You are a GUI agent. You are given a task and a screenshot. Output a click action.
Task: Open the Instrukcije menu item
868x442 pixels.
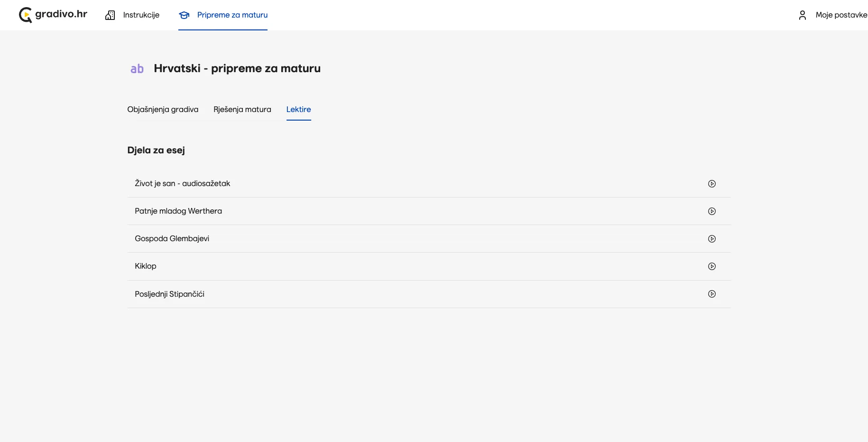[x=141, y=15]
